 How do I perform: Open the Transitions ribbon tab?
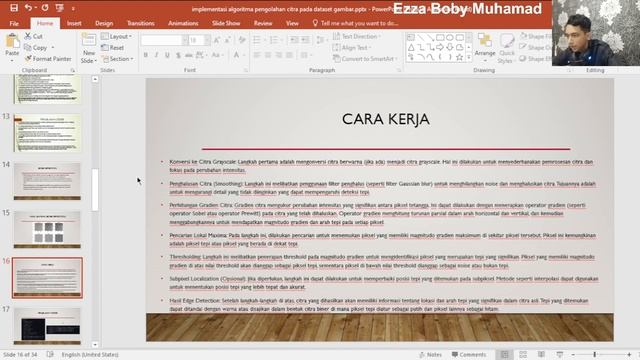coord(140,23)
